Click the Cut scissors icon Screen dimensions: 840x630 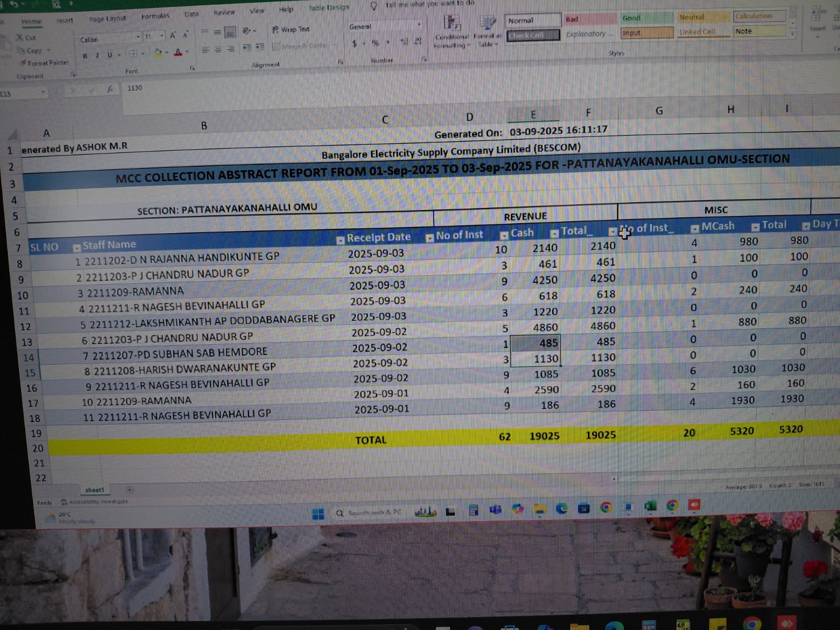[x=19, y=37]
